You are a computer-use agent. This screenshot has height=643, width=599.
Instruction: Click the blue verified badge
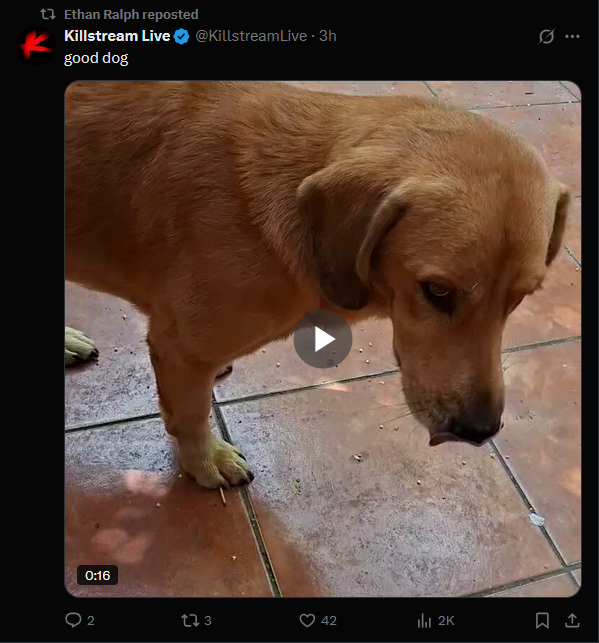(181, 36)
